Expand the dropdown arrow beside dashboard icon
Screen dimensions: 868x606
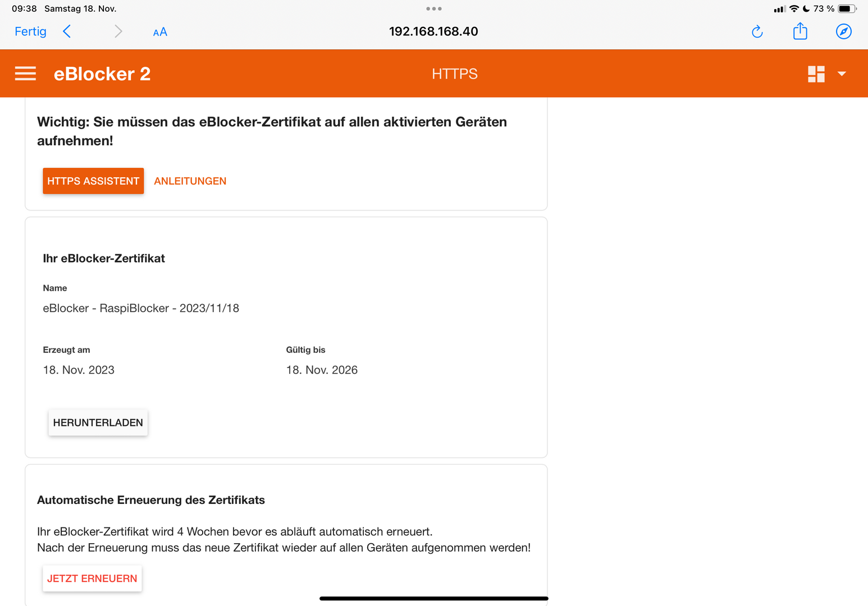point(842,74)
